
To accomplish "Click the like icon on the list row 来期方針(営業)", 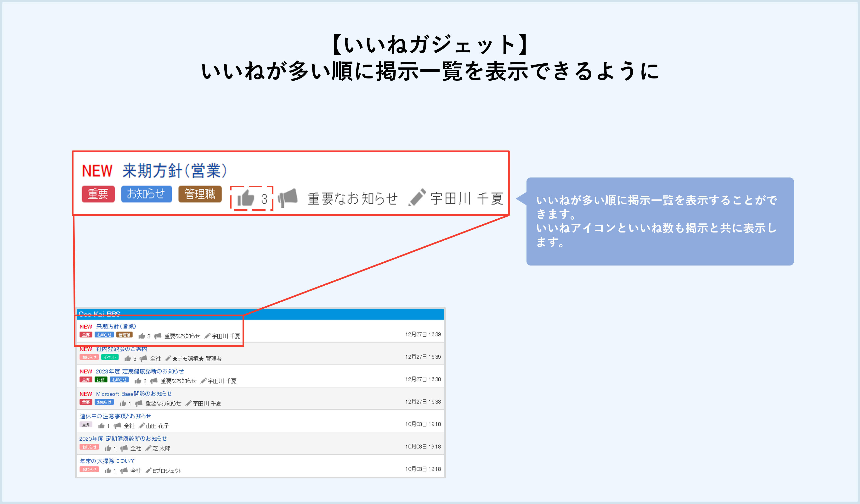I will (142, 336).
